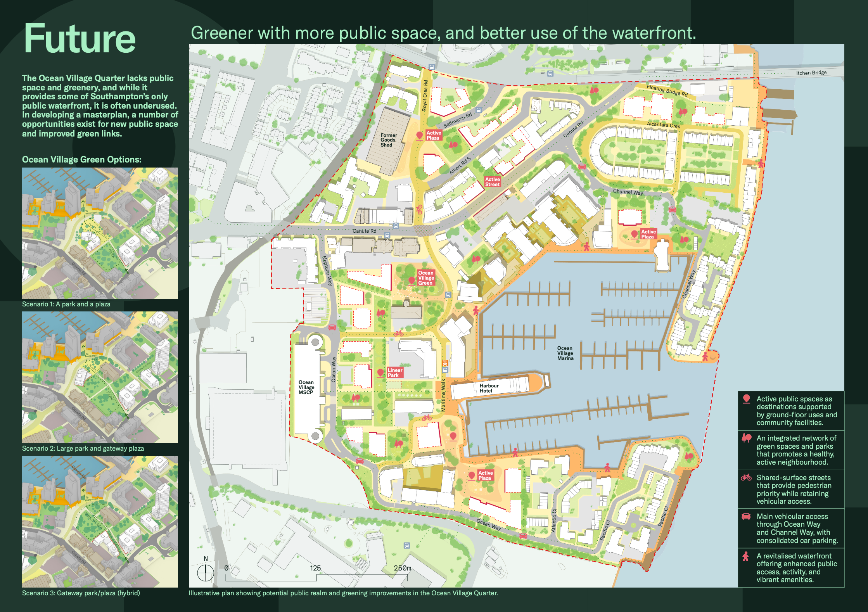Click the pin beside Active Plaza near Channel Way
Image resolution: width=868 pixels, height=612 pixels.
tap(634, 234)
